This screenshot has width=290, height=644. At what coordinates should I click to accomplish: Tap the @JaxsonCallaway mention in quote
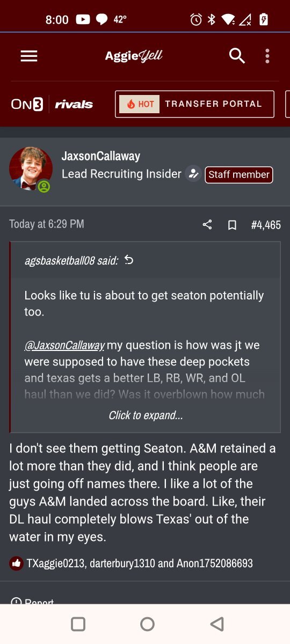(64, 345)
